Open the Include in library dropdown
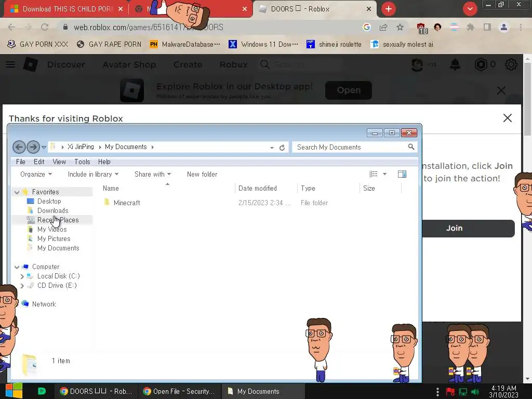The width and height of the screenshot is (532, 399). point(93,174)
